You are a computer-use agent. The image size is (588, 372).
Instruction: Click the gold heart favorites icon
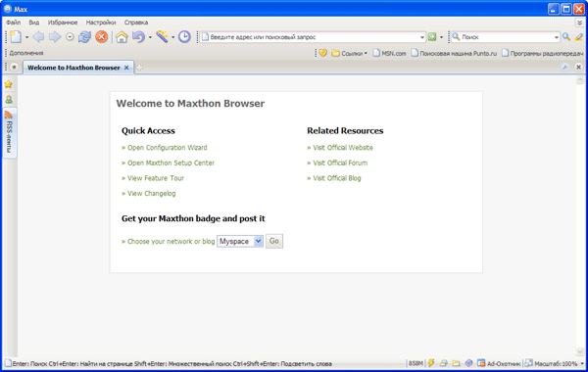322,53
